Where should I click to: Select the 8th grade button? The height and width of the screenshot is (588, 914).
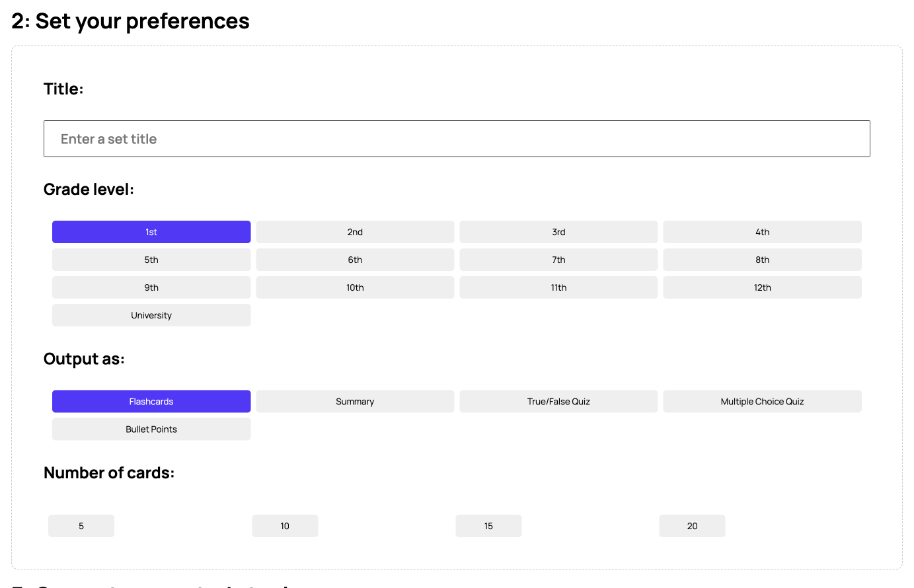pyautogui.click(x=762, y=260)
